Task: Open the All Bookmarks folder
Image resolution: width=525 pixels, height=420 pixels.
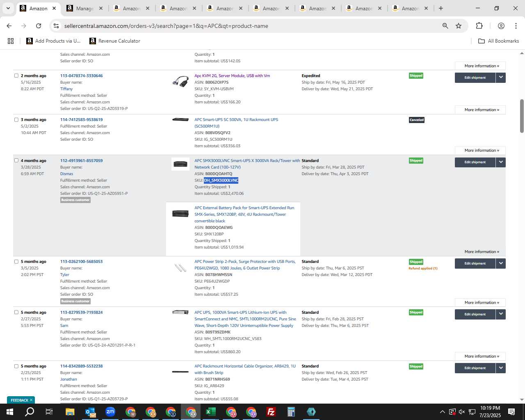Action: tap(499, 41)
